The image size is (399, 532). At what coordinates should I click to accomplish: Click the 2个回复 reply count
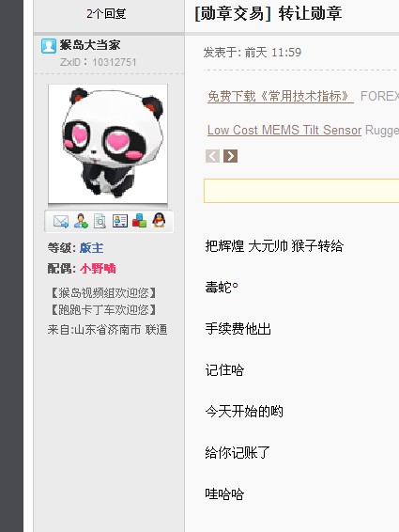(x=106, y=13)
